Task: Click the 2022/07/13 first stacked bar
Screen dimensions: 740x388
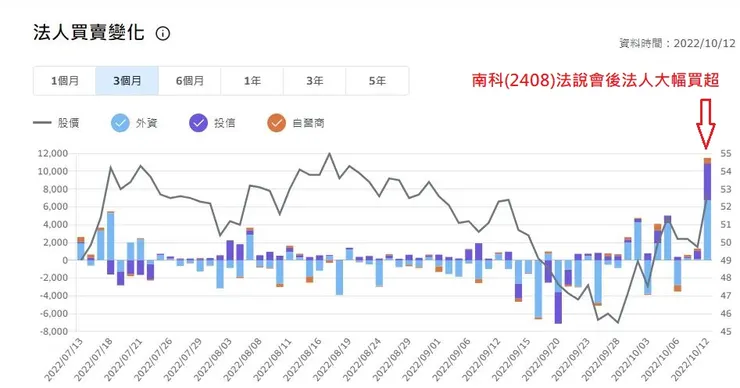Action: coord(81,249)
